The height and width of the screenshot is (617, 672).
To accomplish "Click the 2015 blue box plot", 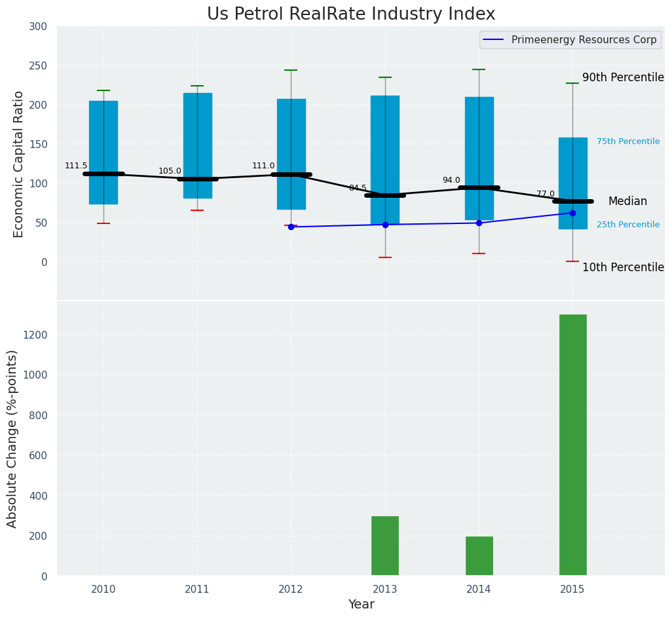I will [x=572, y=164].
